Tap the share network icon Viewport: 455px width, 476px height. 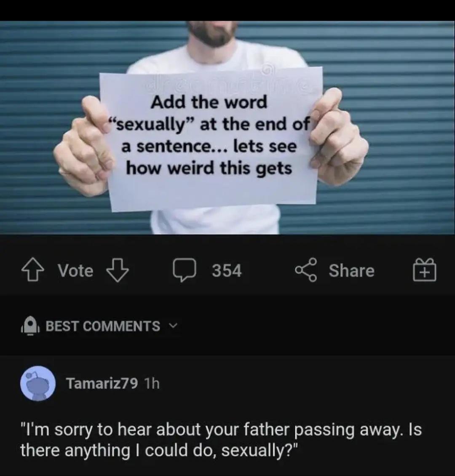tap(306, 270)
